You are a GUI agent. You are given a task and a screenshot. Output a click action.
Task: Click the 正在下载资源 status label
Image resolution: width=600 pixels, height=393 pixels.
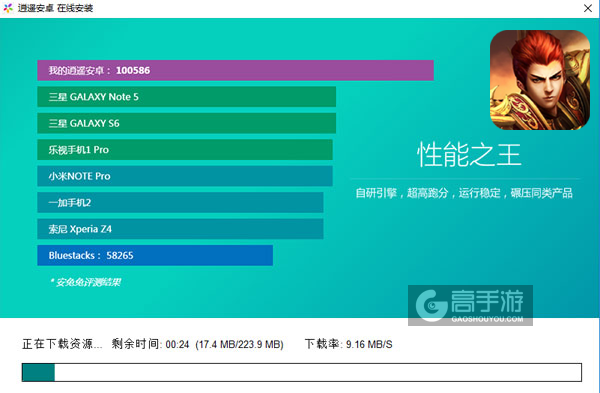62,344
